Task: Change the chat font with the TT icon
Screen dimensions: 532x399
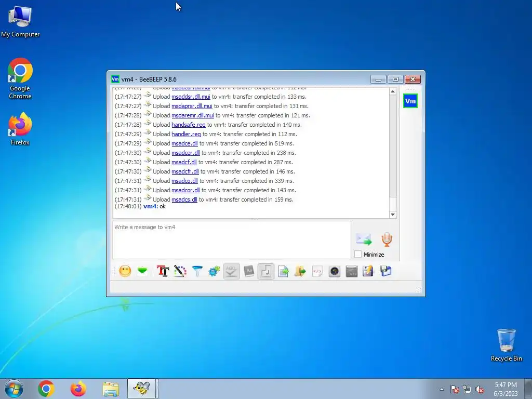Action: tap(163, 271)
